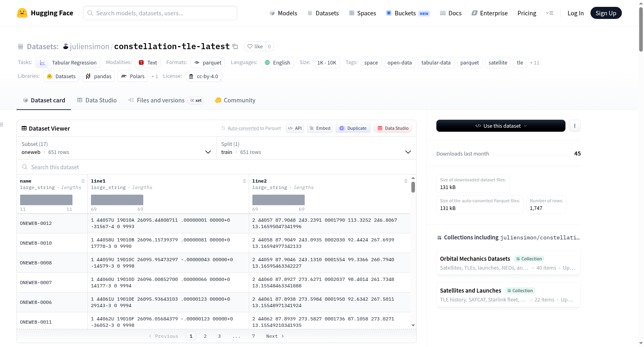Click the cc-by-4.0 license tag

click(204, 76)
